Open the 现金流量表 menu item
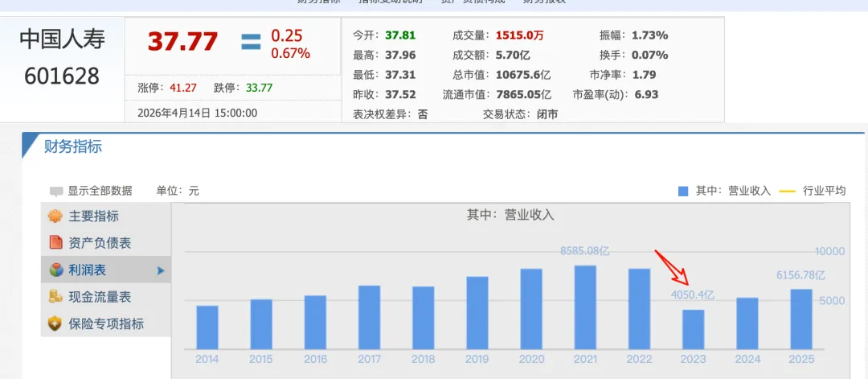The image size is (868, 379). pyautogui.click(x=106, y=296)
